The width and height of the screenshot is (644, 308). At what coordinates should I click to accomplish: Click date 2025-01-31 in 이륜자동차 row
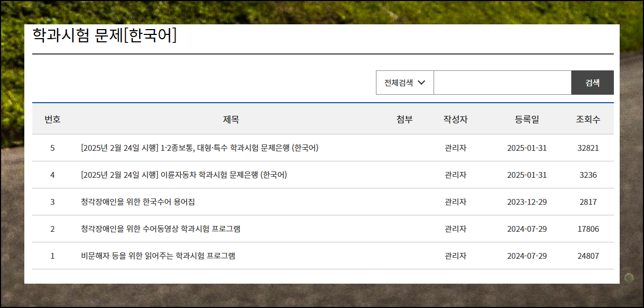tap(527, 175)
